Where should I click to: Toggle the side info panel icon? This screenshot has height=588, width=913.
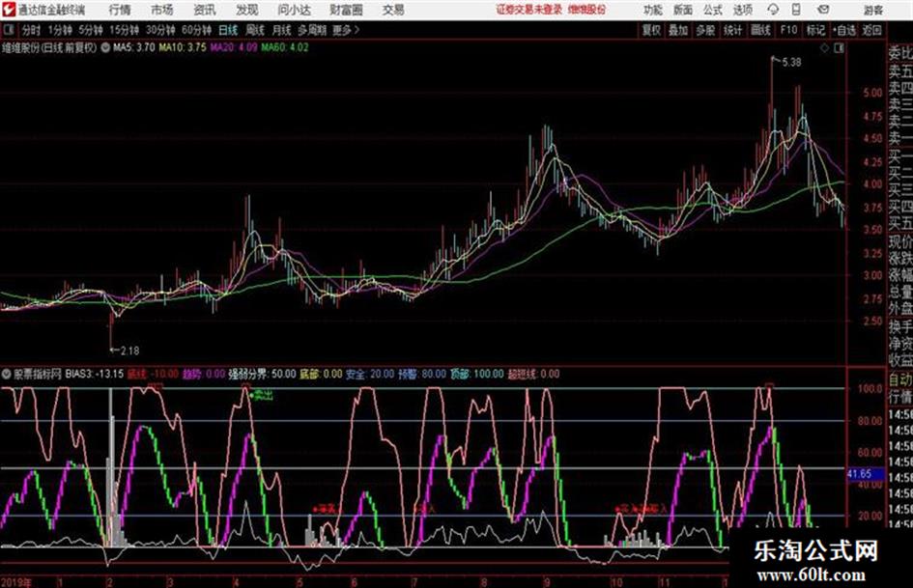pyautogui.click(x=839, y=48)
